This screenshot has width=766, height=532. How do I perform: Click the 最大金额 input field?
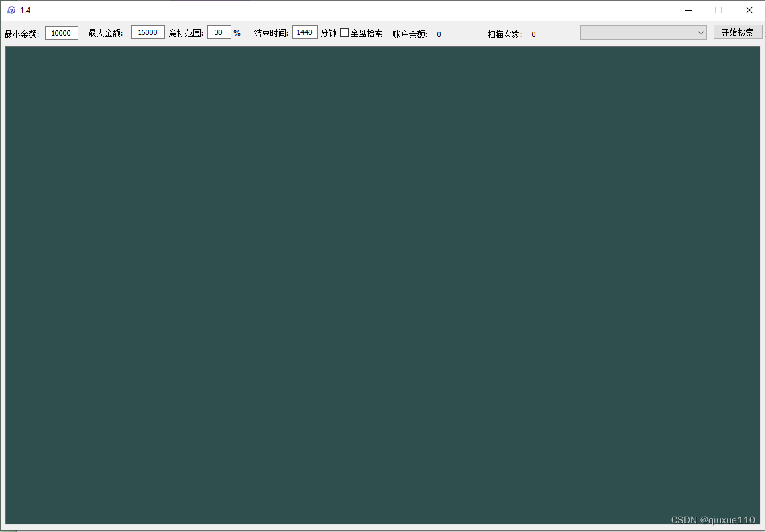tap(148, 32)
